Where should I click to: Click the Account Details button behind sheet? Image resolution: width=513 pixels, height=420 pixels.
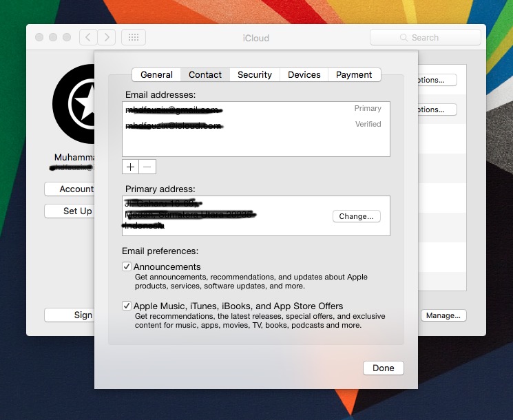click(70, 189)
